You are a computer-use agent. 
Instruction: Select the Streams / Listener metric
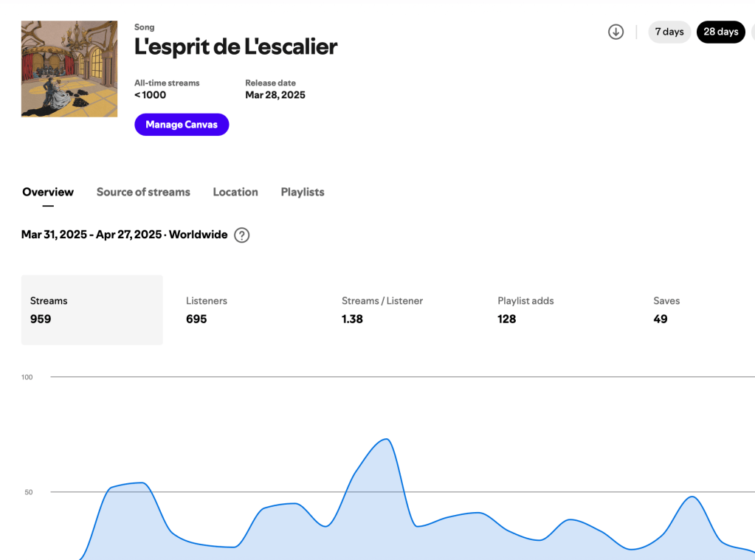tap(403, 310)
